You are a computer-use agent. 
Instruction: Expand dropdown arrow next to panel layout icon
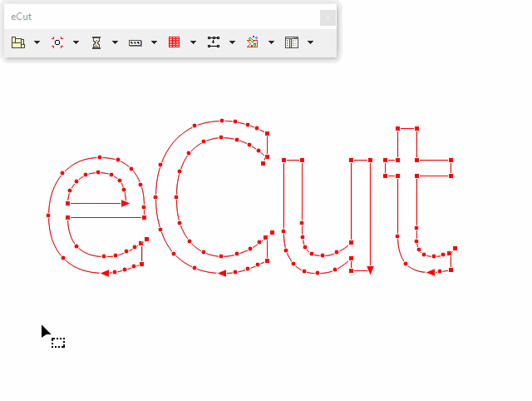click(x=310, y=42)
